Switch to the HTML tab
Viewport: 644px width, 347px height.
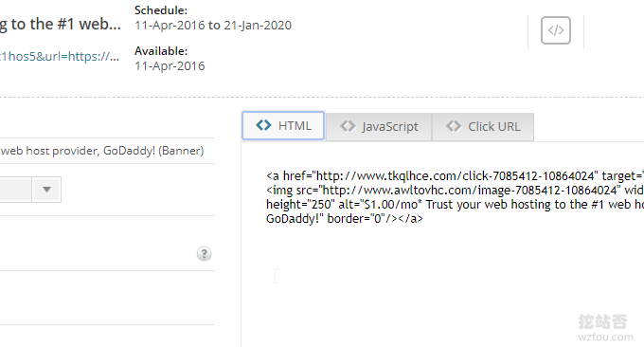283,125
